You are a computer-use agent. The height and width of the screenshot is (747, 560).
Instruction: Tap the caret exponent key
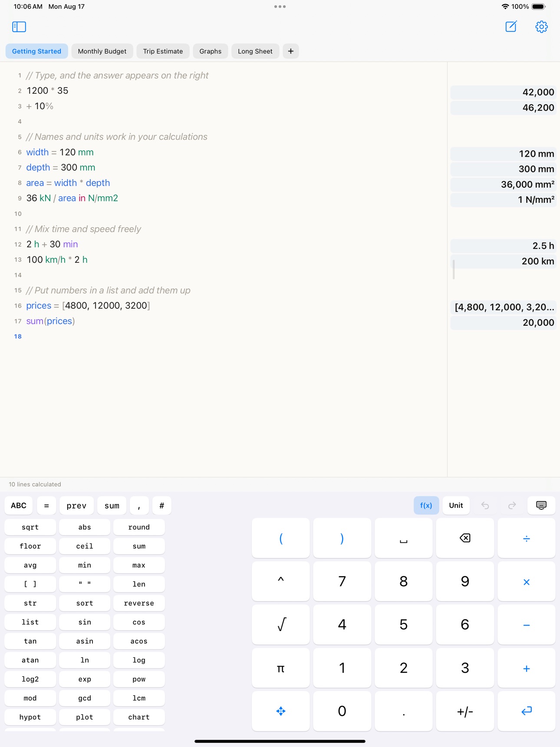281,582
